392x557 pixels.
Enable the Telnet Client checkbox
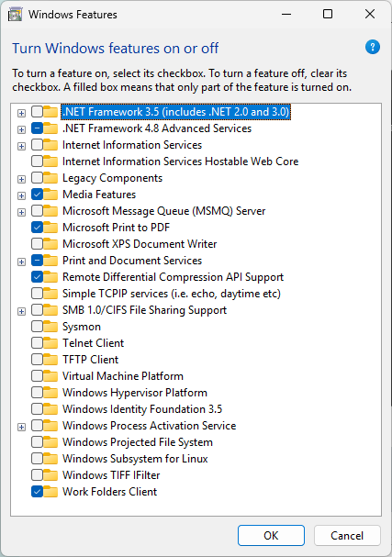37,343
